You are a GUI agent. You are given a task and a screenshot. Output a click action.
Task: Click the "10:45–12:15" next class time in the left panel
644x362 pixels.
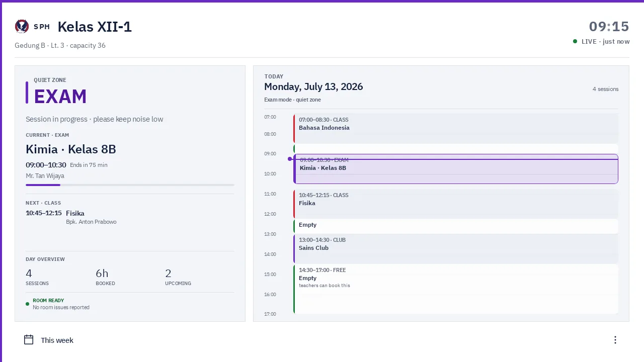tap(44, 213)
